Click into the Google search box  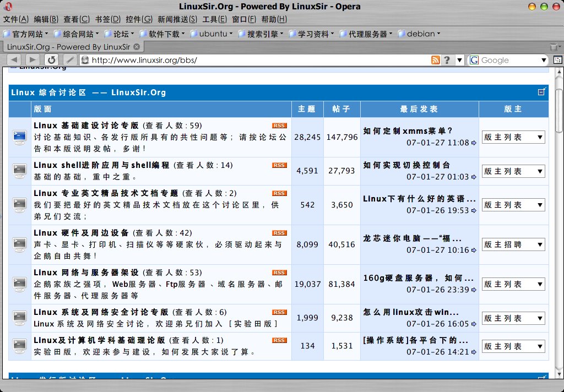click(510, 60)
